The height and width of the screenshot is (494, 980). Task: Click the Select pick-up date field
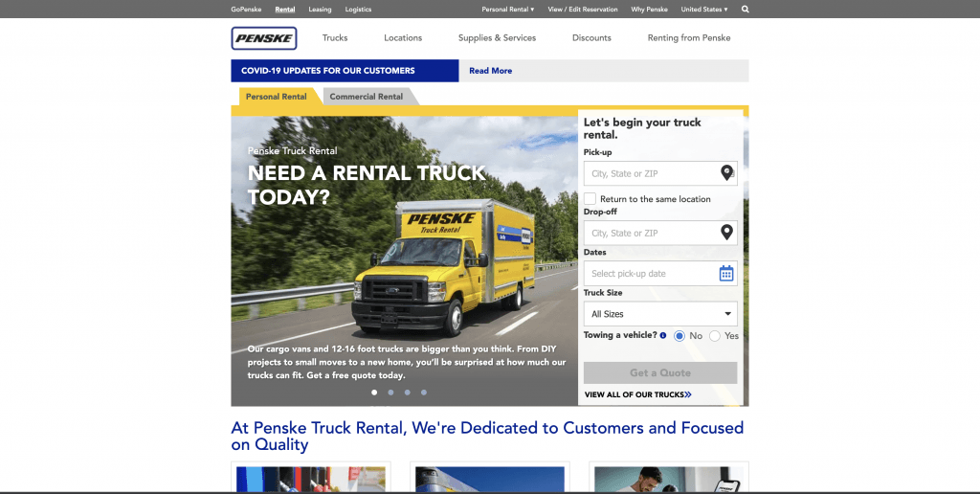pos(660,273)
